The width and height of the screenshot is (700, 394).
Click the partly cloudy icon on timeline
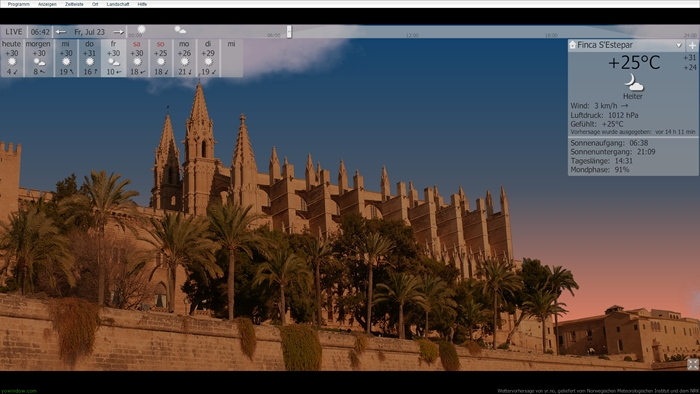tap(180, 29)
